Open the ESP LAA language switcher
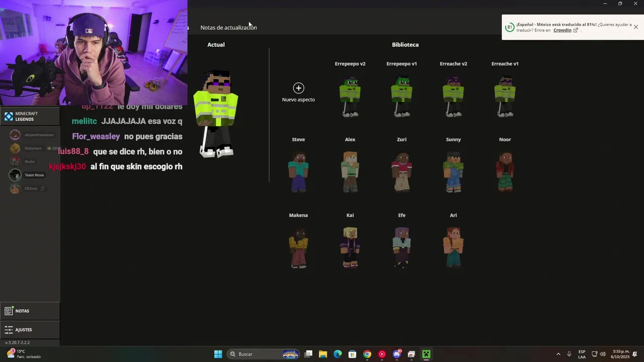The image size is (644, 362). pyautogui.click(x=582, y=354)
